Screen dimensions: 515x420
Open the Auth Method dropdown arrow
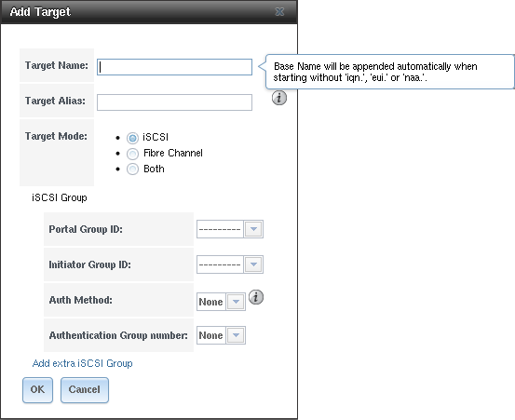236,302
